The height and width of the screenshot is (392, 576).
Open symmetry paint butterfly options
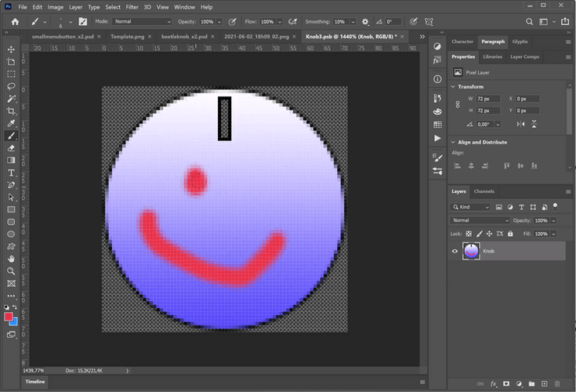tap(429, 22)
